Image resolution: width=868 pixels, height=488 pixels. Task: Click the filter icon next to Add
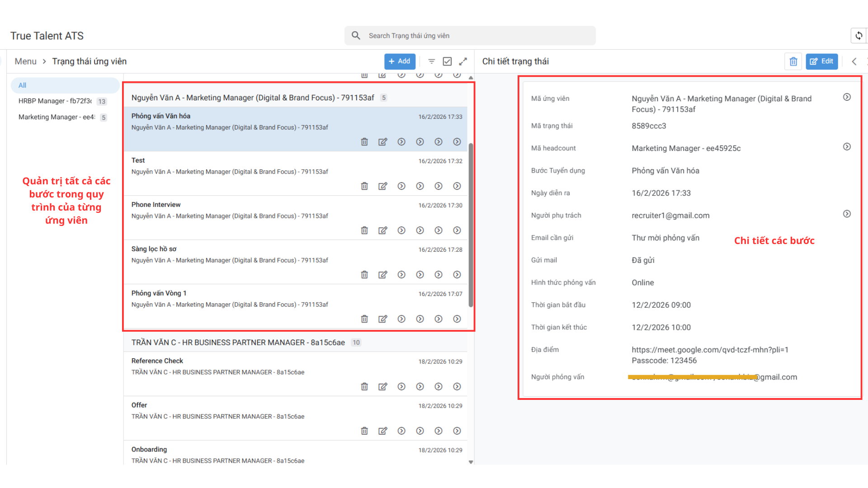coord(431,61)
